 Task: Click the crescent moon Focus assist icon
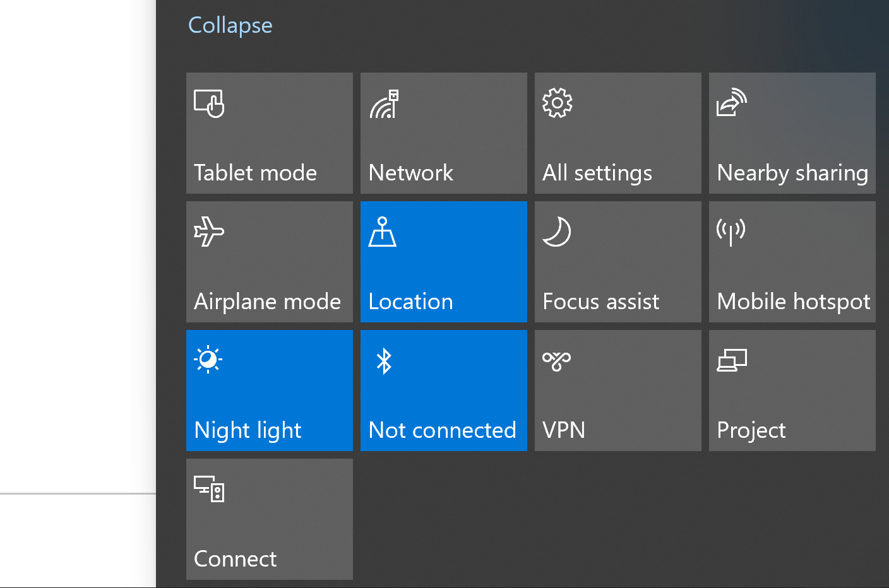(x=557, y=232)
